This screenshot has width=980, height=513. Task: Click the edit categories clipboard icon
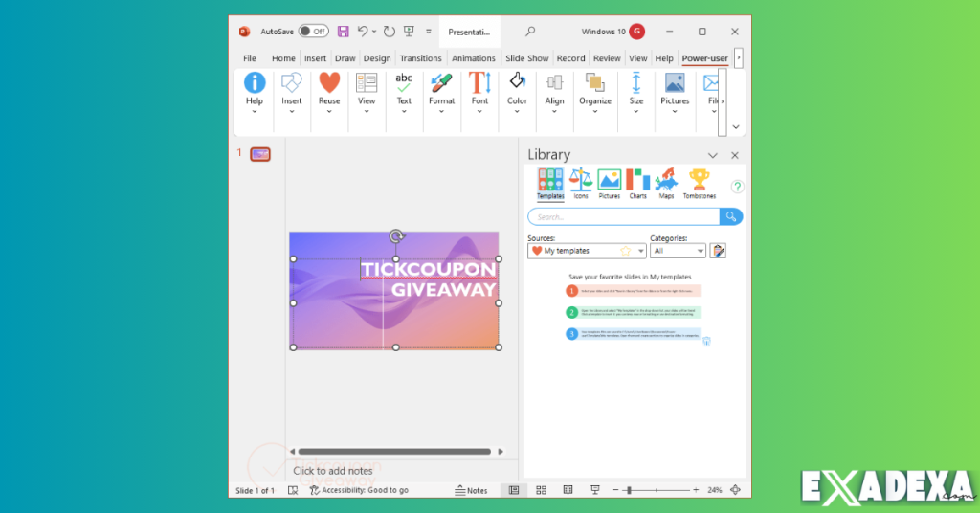pos(718,251)
